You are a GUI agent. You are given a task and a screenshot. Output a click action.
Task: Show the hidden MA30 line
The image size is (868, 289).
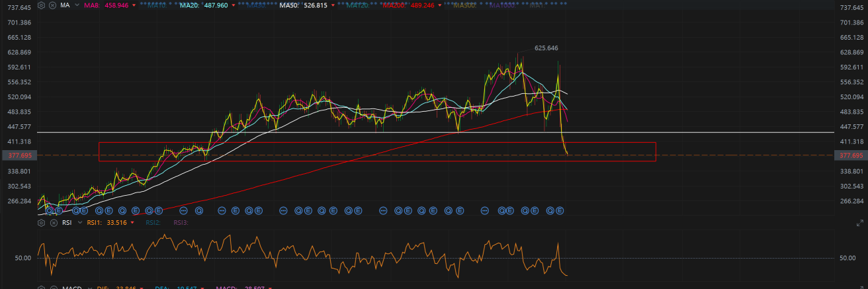pos(255,5)
